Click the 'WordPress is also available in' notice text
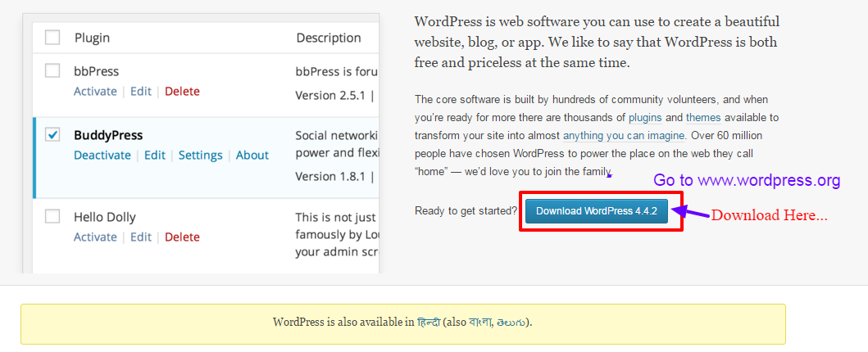 coord(343,323)
